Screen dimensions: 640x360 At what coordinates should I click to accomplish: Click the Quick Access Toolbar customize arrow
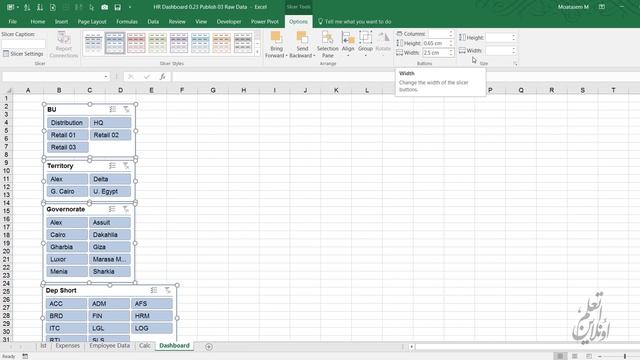click(130, 7)
